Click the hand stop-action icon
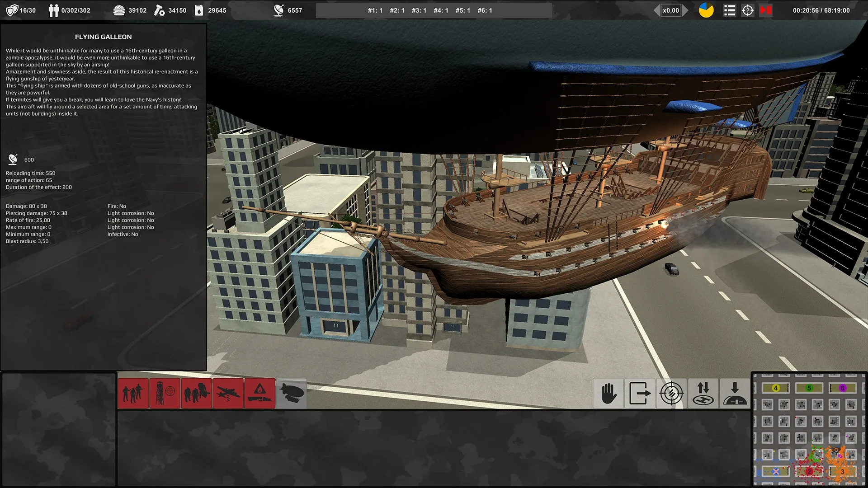Viewport: 868px width, 488px height. 608,393
